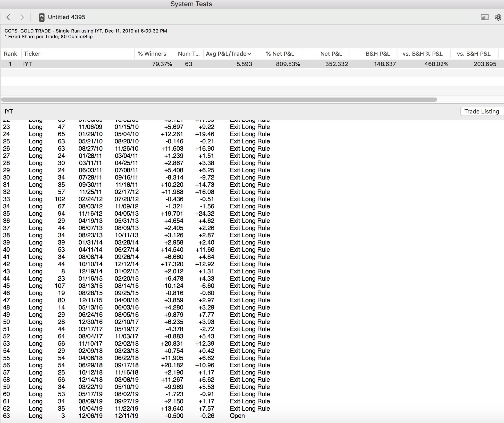This screenshot has width=504, height=423.
Task: Sort by % Winners column header
Action: coord(152,54)
